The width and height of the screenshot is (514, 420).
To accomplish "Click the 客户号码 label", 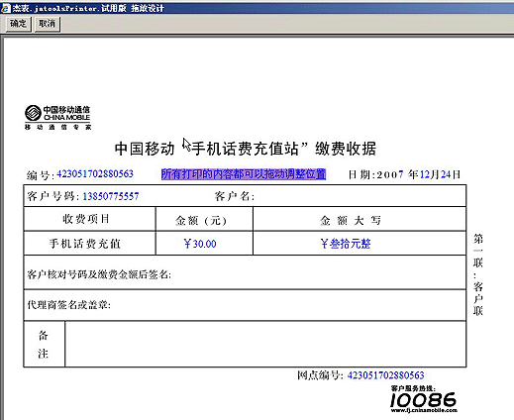I will [52, 196].
